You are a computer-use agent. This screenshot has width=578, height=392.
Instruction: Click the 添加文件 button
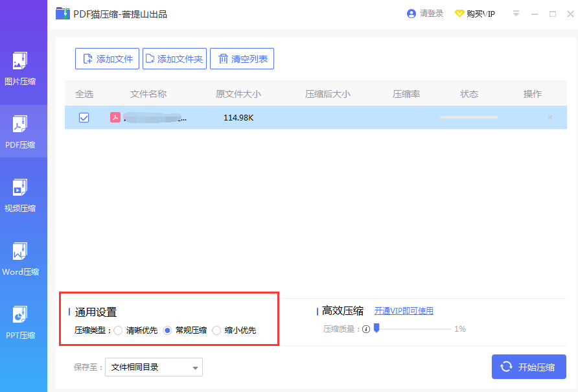pyautogui.click(x=108, y=58)
